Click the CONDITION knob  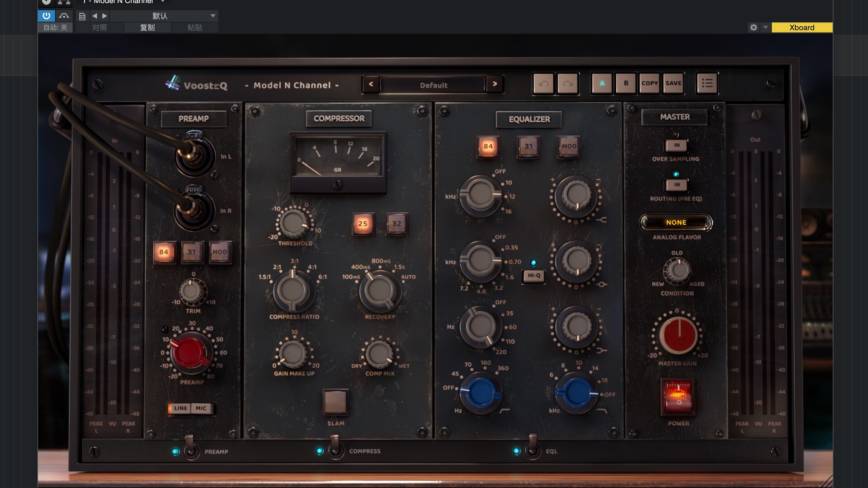tap(677, 271)
